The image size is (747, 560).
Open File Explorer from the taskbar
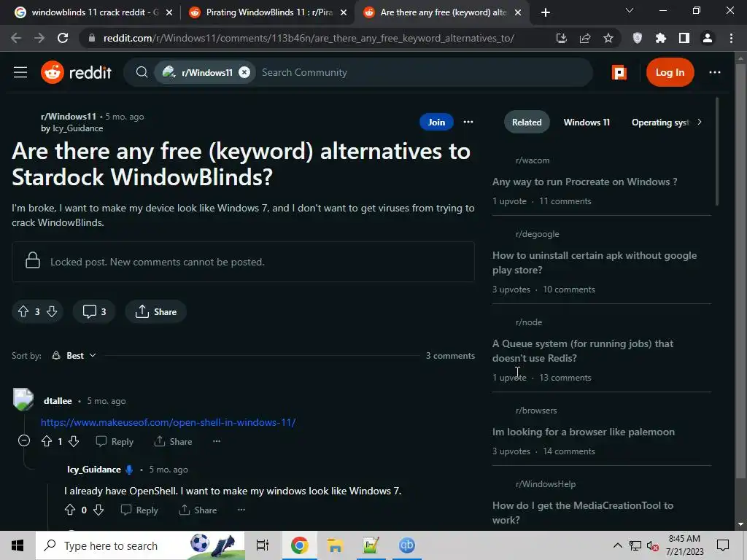(x=336, y=545)
